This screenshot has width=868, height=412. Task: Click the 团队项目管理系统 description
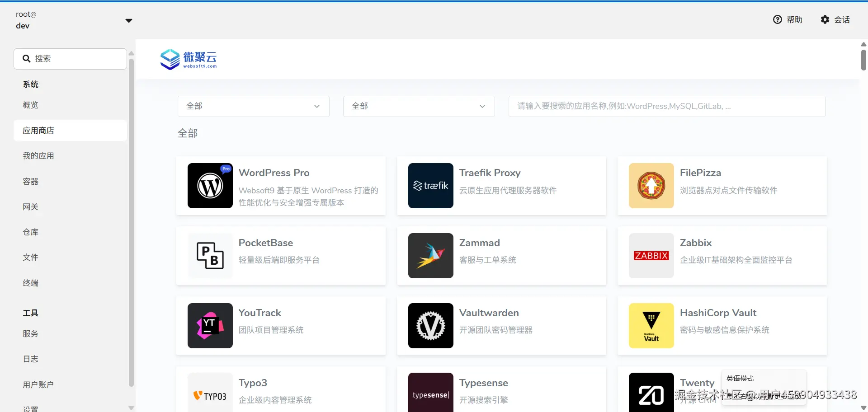coord(271,330)
